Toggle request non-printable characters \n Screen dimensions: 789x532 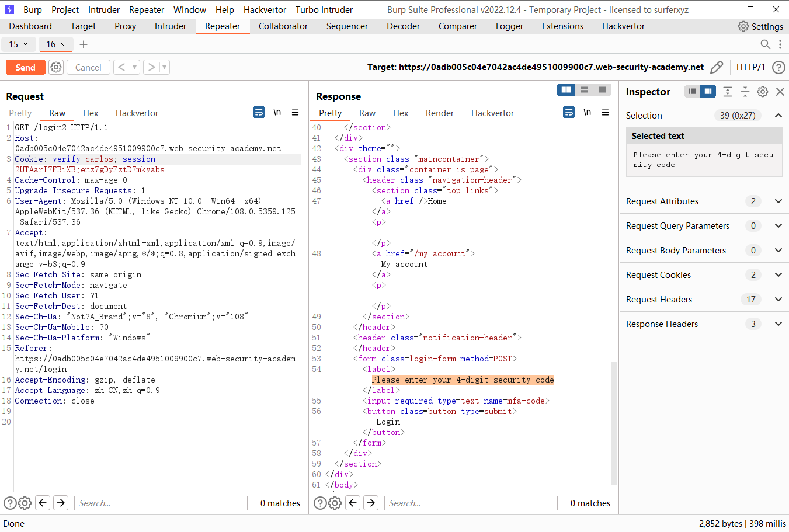tap(277, 112)
